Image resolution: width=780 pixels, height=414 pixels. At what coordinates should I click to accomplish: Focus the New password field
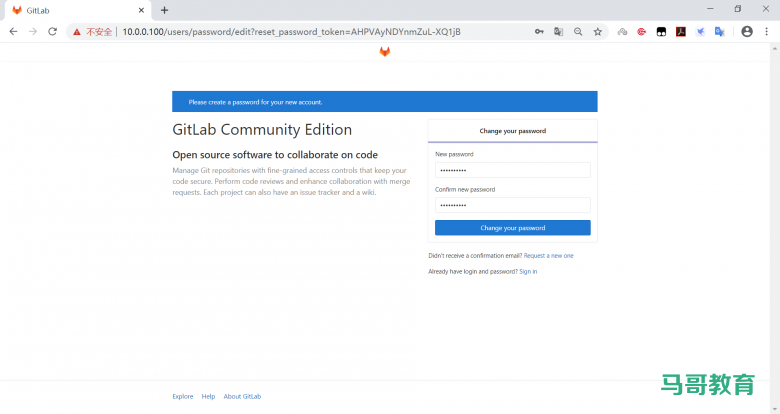512,170
